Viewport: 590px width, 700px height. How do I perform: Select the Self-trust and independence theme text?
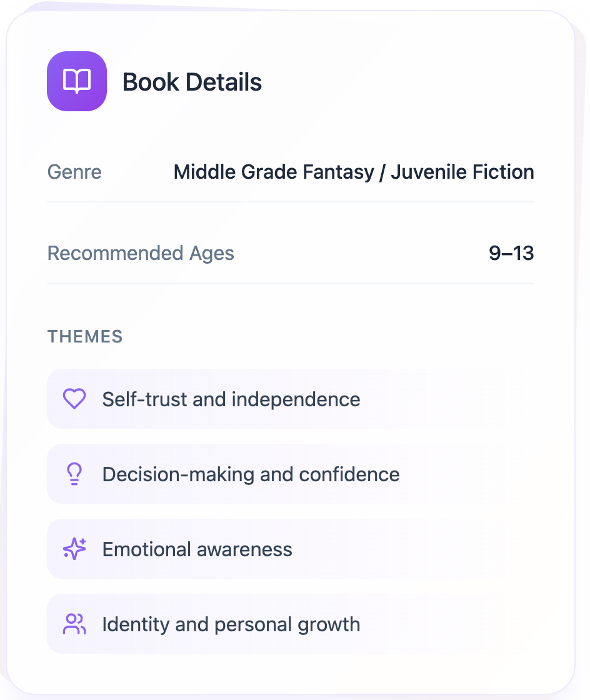click(x=231, y=399)
